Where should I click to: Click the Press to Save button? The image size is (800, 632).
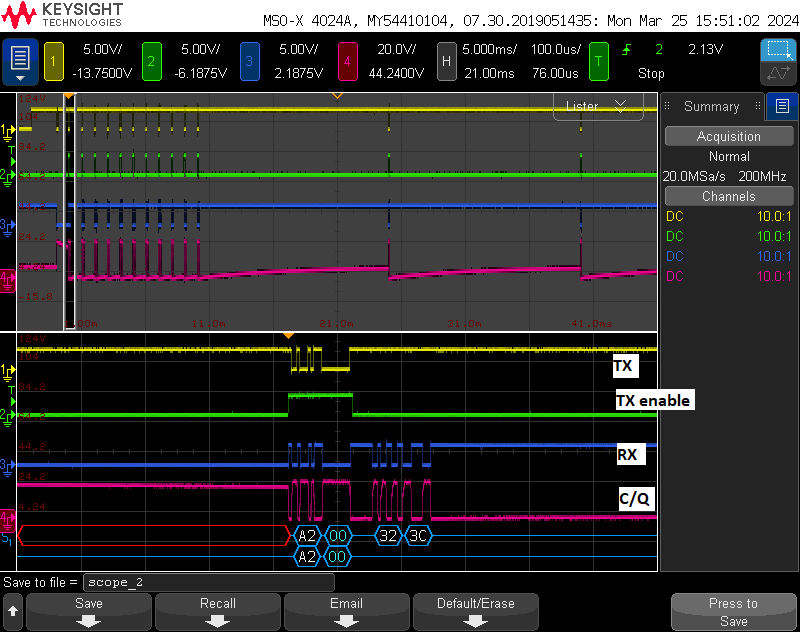coord(733,612)
